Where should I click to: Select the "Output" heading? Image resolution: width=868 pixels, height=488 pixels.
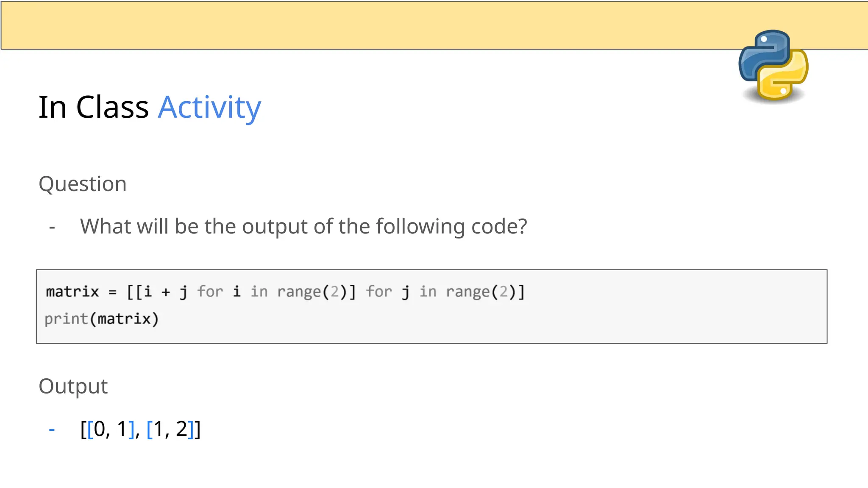click(x=73, y=386)
